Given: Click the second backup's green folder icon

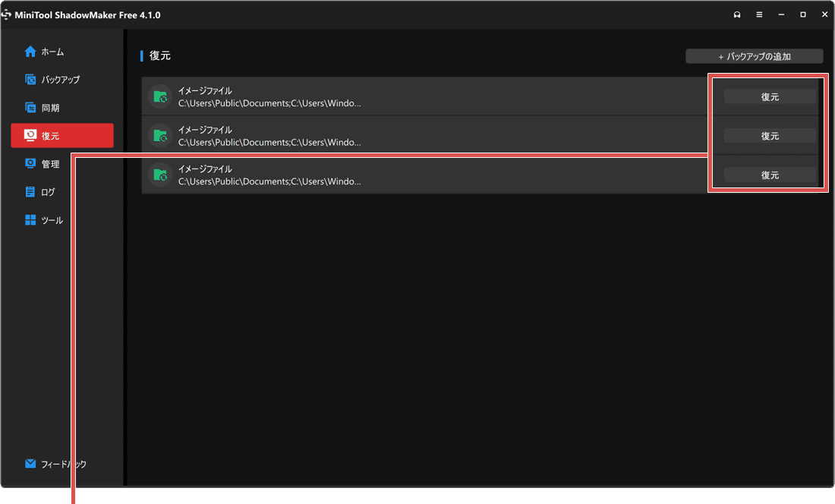Looking at the screenshot, I should pos(159,136).
